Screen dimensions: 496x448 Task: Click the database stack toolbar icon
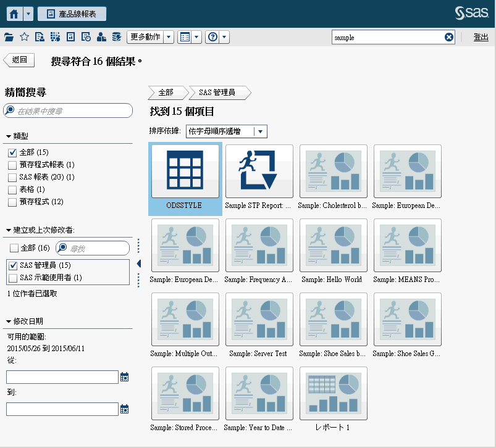click(x=116, y=37)
